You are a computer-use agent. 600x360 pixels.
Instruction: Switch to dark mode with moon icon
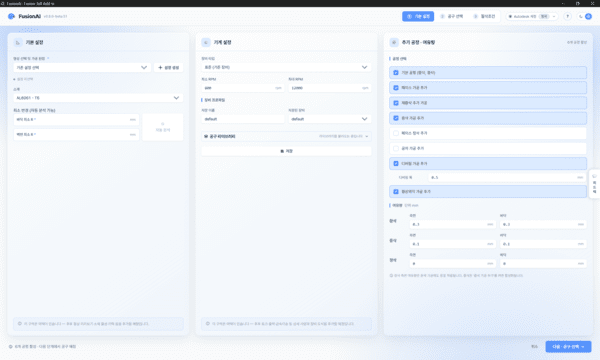(580, 16)
